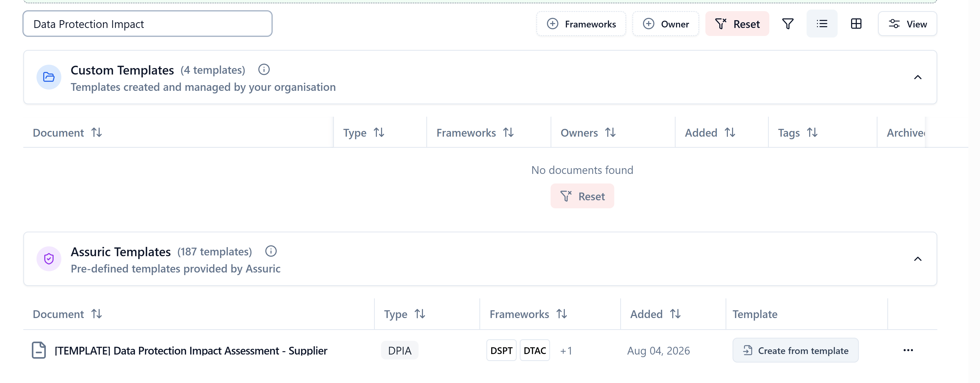Add an Owner filter
The width and height of the screenshot is (980, 383).
click(665, 24)
